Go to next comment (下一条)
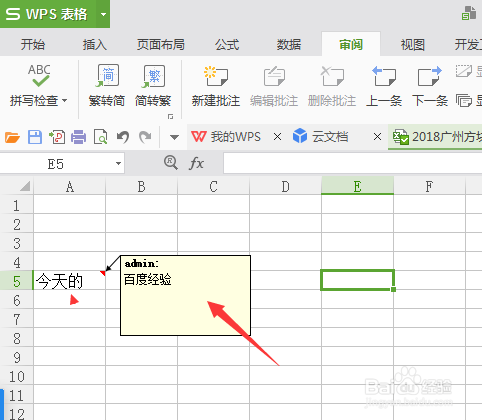The image size is (482, 420). 430,85
